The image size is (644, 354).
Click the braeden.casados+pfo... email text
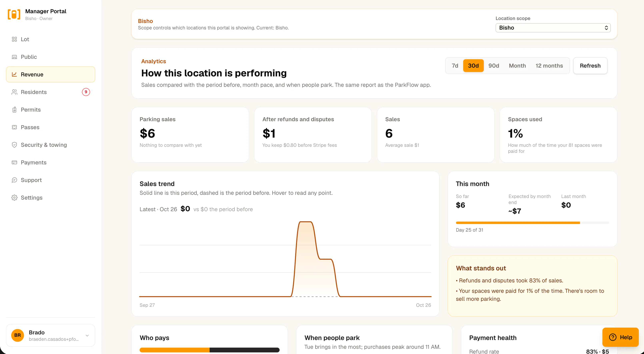coord(54,339)
